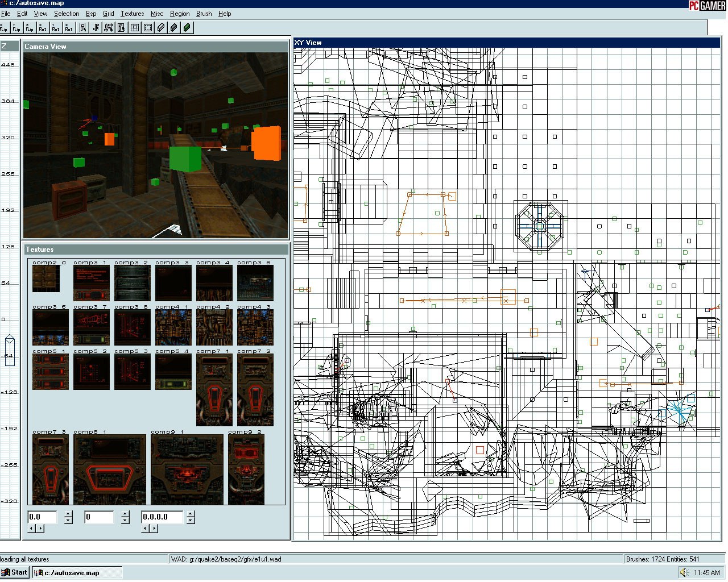Click the dashed rectangle selection icon
Viewport: 728px width, 582px height.
coord(148,27)
